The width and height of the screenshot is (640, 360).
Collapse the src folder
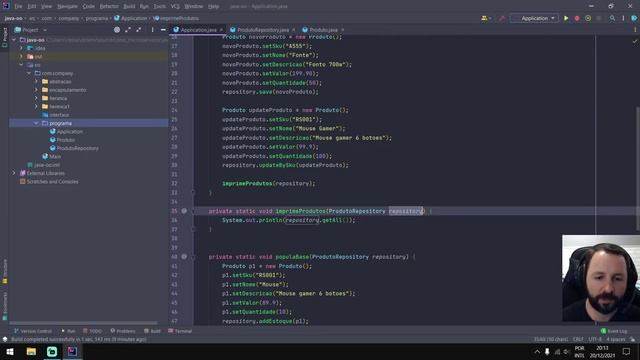pyautogui.click(x=22, y=65)
